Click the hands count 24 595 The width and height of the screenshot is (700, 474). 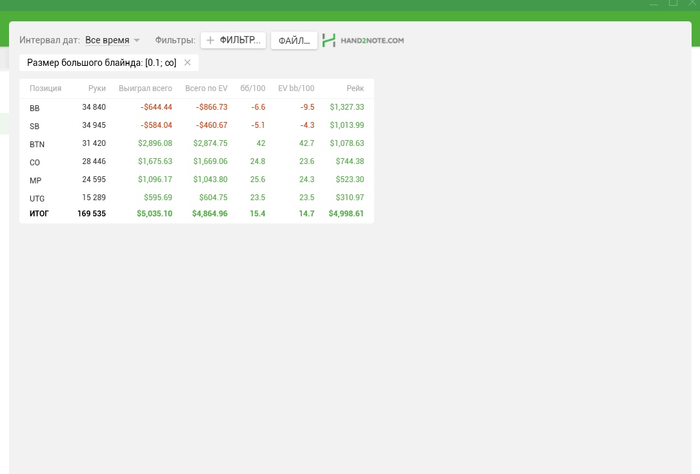tap(94, 179)
